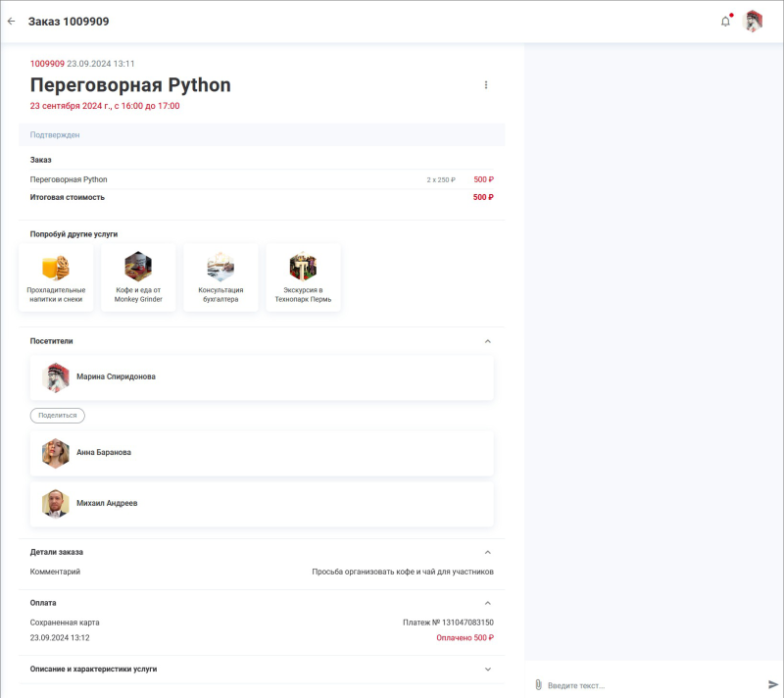The image size is (784, 698).
Task: Attach a file with the paperclip icon
Action: point(539,685)
